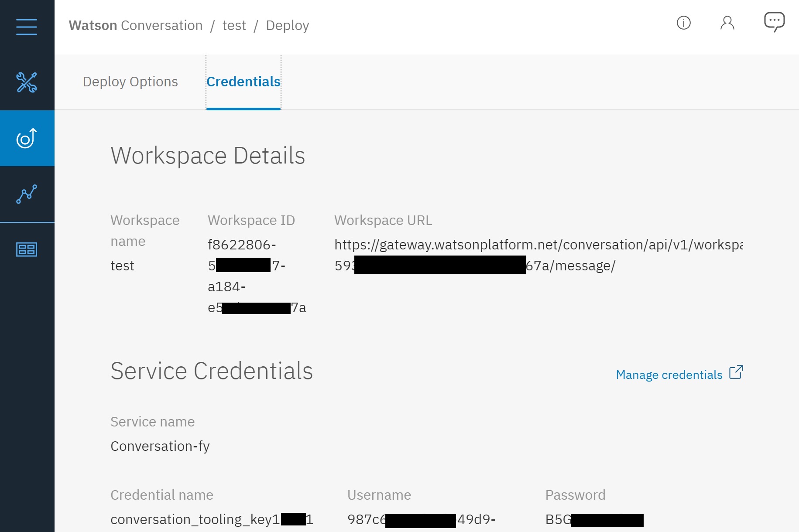The width and height of the screenshot is (799, 532).
Task: Click the Workspace URL column label
Action: (383, 220)
